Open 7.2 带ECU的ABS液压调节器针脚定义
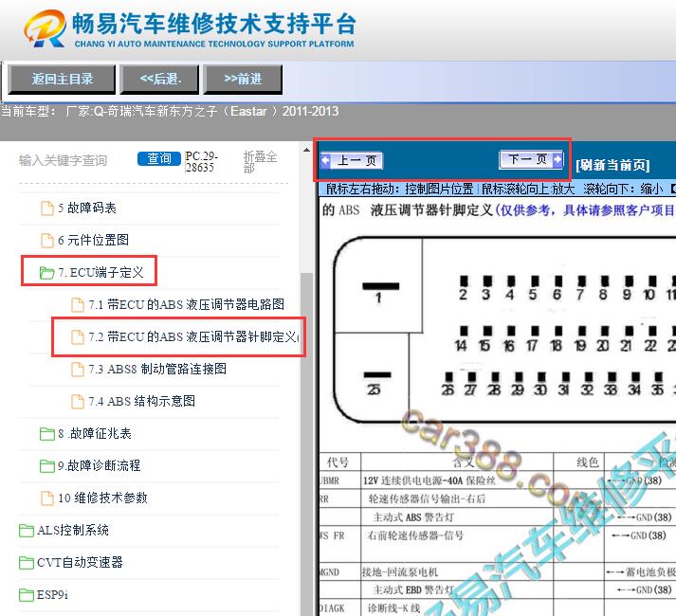Viewport: 676px width, 616px height. pos(193,337)
